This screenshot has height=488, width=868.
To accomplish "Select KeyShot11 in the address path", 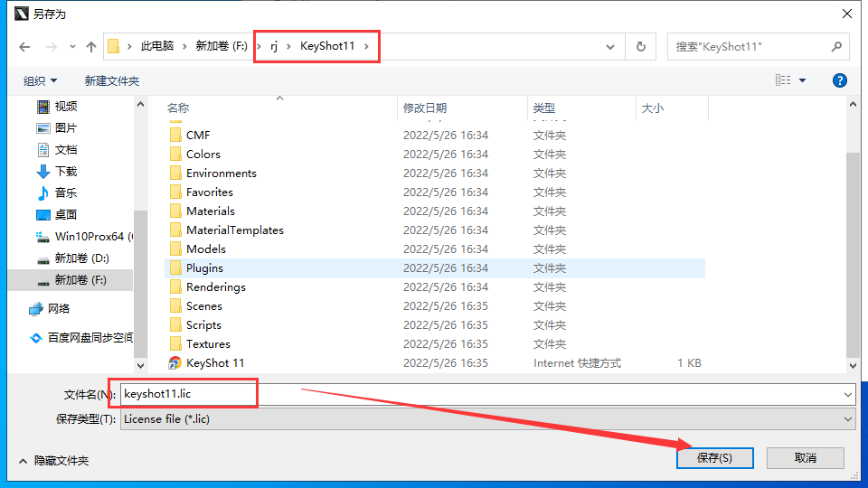I will tap(327, 46).
